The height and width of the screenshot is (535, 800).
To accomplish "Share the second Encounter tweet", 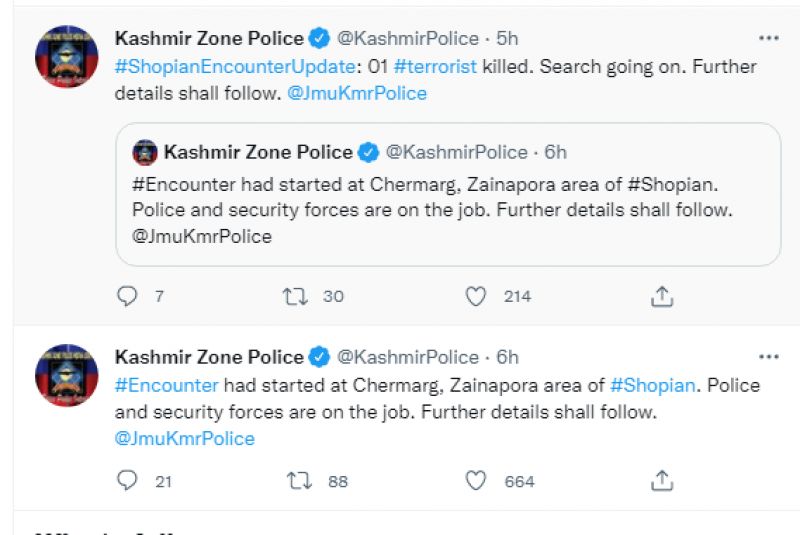I will coord(662,481).
